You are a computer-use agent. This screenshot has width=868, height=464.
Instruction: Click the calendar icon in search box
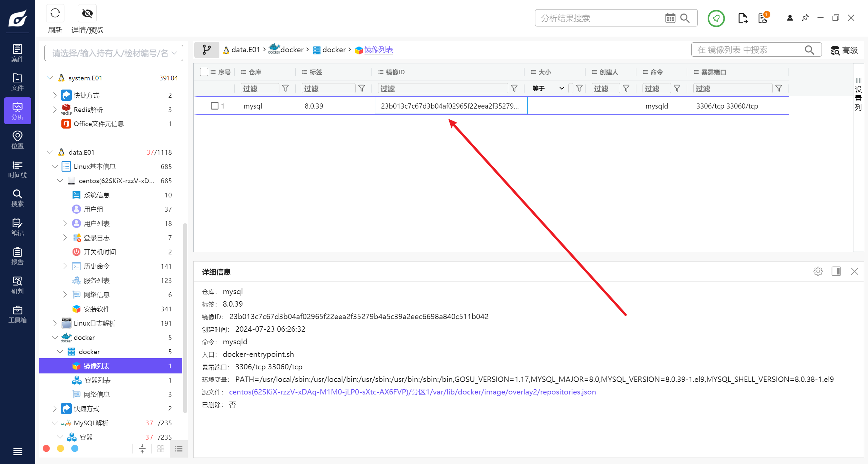point(670,18)
